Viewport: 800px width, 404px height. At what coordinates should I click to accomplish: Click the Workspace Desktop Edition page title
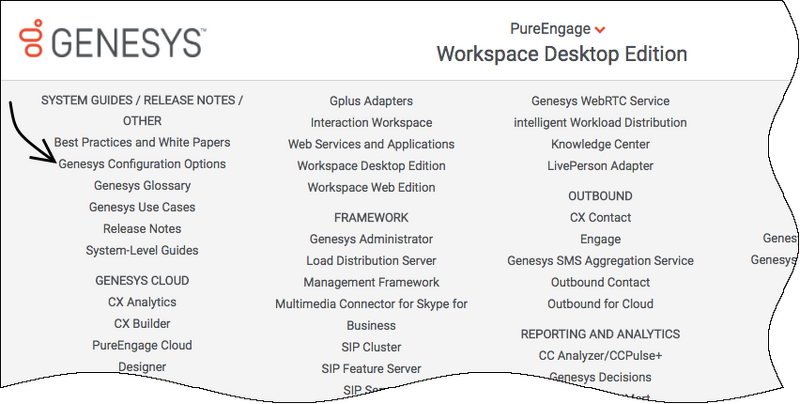(562, 54)
